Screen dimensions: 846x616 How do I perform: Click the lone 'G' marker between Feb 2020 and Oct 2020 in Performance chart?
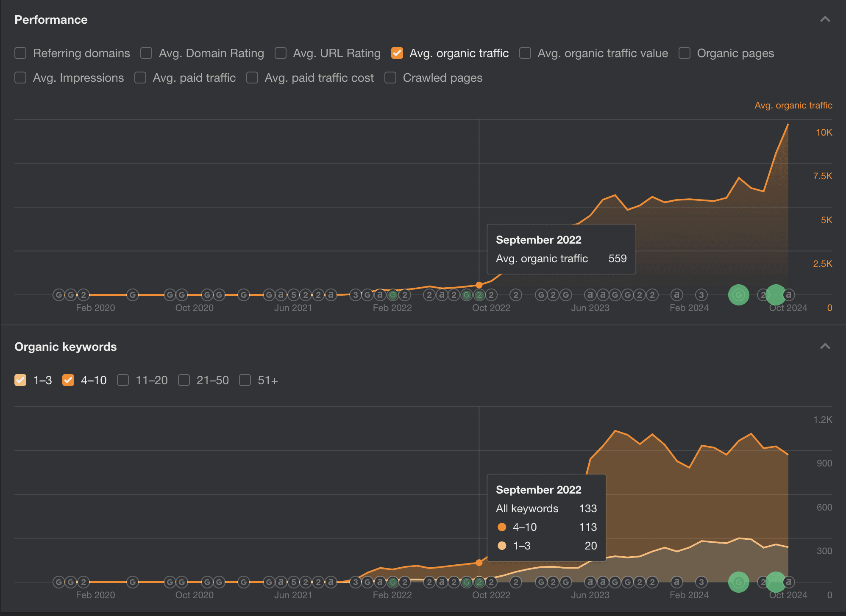coord(133,295)
